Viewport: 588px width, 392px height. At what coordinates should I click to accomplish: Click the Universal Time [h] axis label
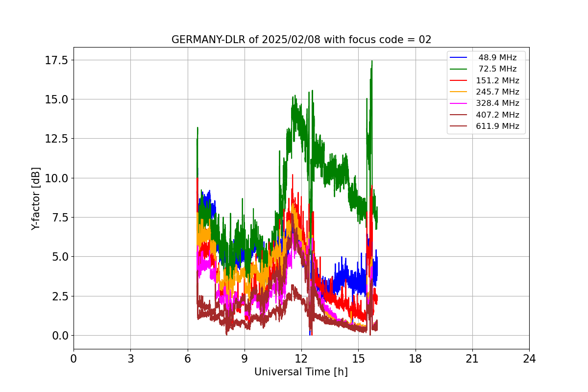[301, 372]
